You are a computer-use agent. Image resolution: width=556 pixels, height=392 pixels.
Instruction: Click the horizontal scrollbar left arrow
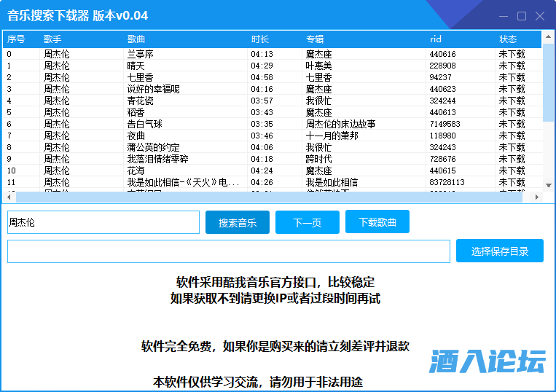tap(9, 197)
